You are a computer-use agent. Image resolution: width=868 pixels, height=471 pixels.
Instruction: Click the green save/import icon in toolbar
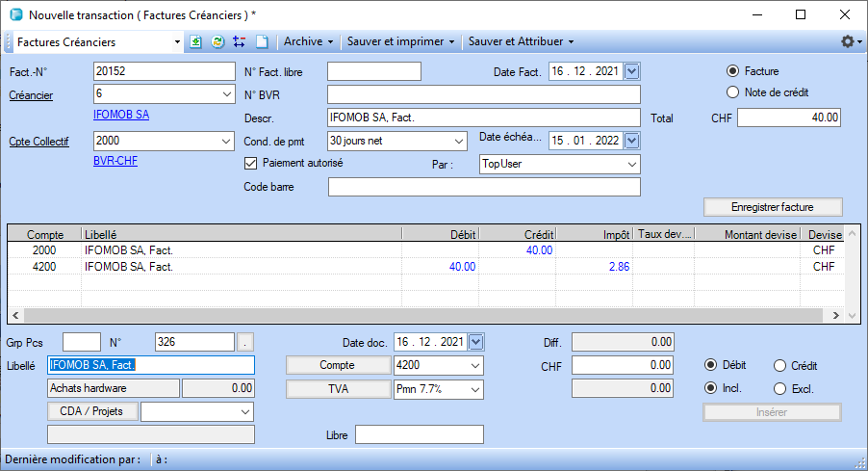tap(196, 42)
